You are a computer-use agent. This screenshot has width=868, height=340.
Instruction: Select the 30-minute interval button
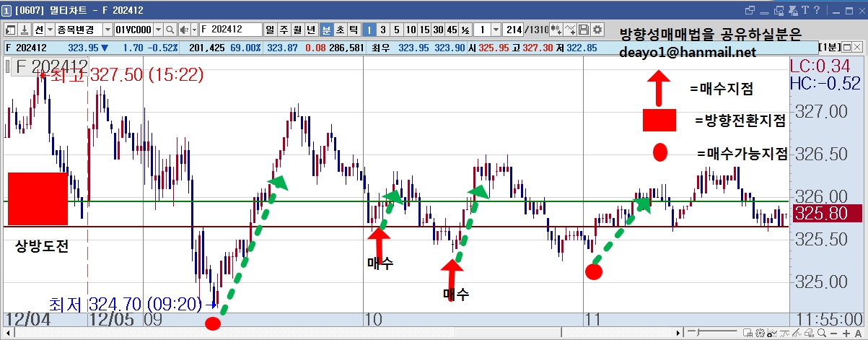(x=439, y=30)
